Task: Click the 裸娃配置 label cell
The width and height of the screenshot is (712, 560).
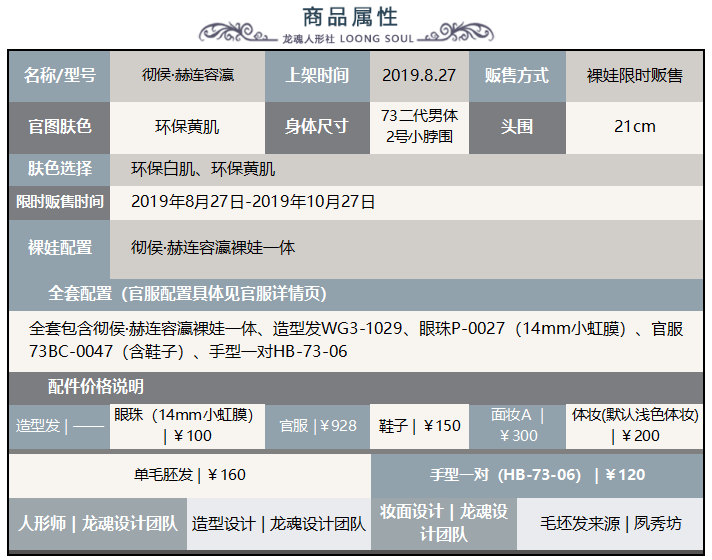Action: click(x=59, y=247)
